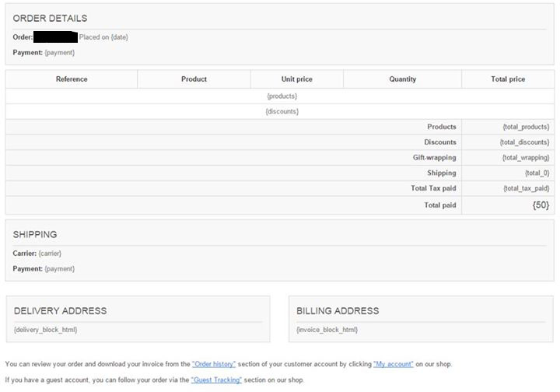This screenshot has height=392, width=560.
Task: Select the Quantity column header
Action: click(402, 79)
